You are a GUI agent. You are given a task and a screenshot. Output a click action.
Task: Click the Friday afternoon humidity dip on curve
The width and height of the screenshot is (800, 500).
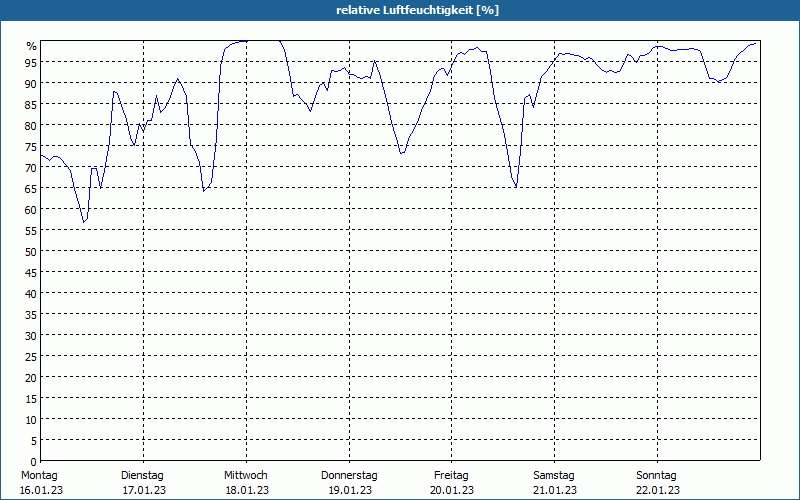[516, 187]
